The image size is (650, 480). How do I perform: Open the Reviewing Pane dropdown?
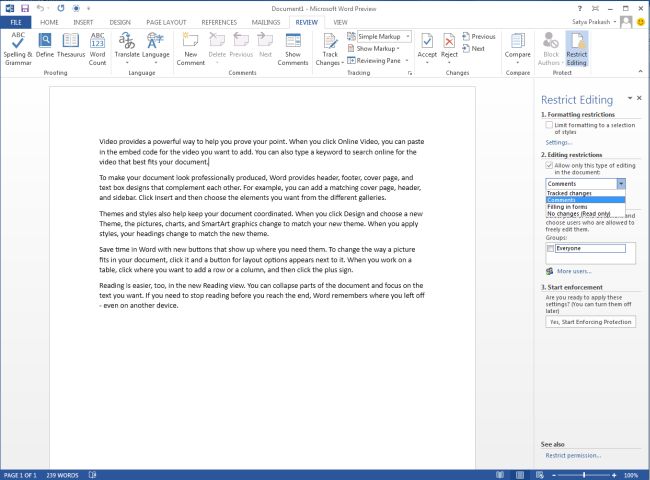(407, 61)
